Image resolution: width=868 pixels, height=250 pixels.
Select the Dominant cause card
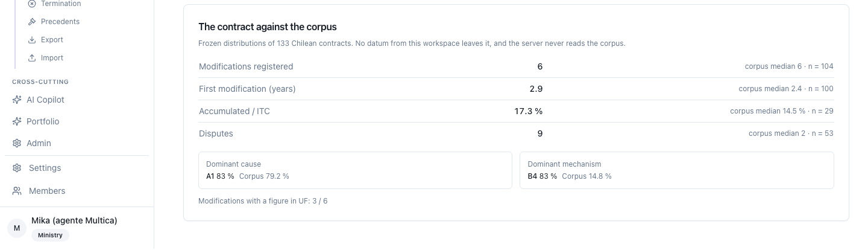(355, 170)
